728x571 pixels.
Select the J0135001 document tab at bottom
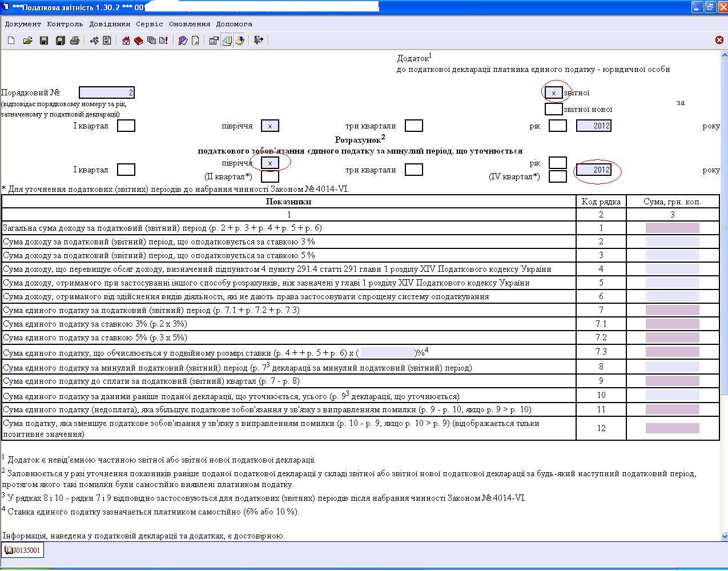pos(23,550)
